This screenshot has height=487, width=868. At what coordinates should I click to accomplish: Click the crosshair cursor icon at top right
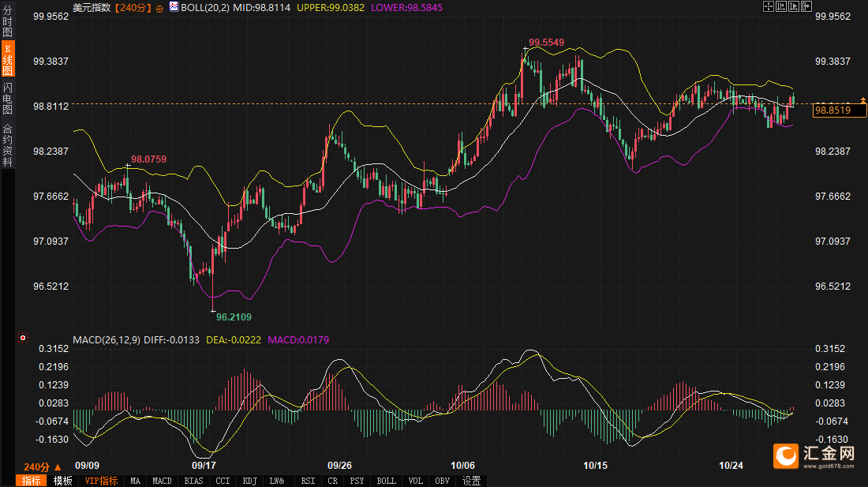tap(769, 6)
